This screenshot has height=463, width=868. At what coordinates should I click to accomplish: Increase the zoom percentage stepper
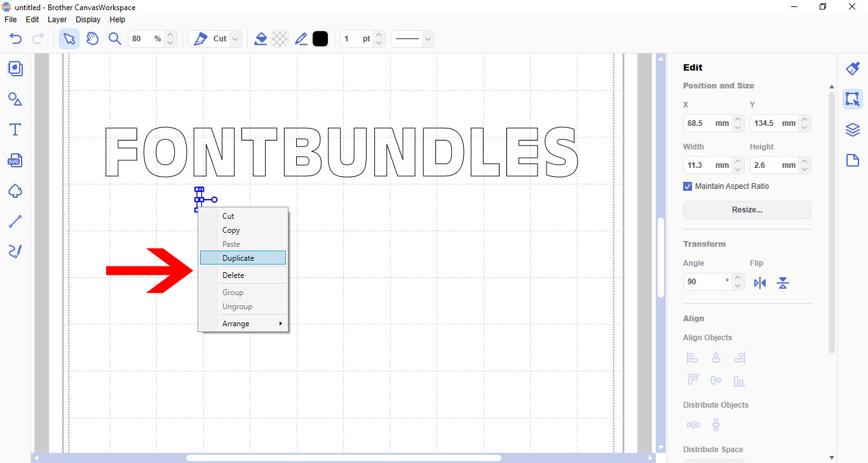170,35
